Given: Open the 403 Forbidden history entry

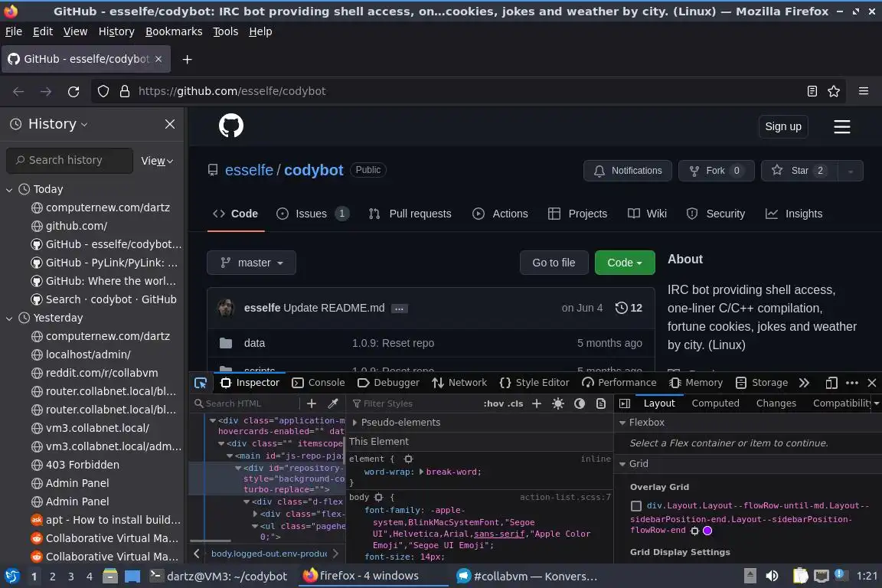Looking at the screenshot, I should coord(82,465).
